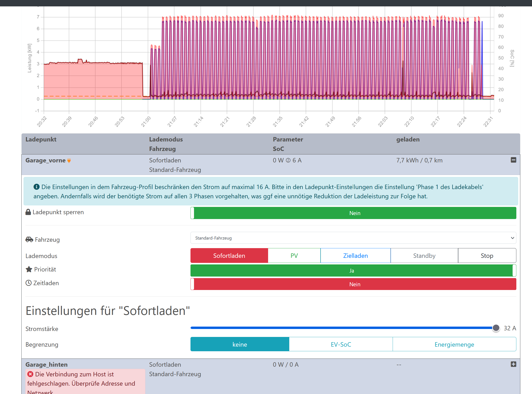Click the lock icon next to Ladepunkt sperren

tap(28, 212)
